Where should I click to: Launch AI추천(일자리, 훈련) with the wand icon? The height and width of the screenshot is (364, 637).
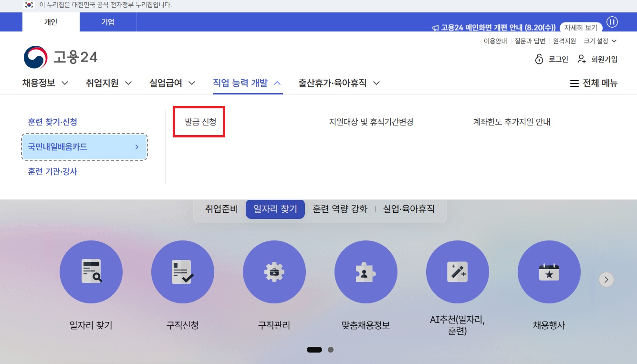458,271
